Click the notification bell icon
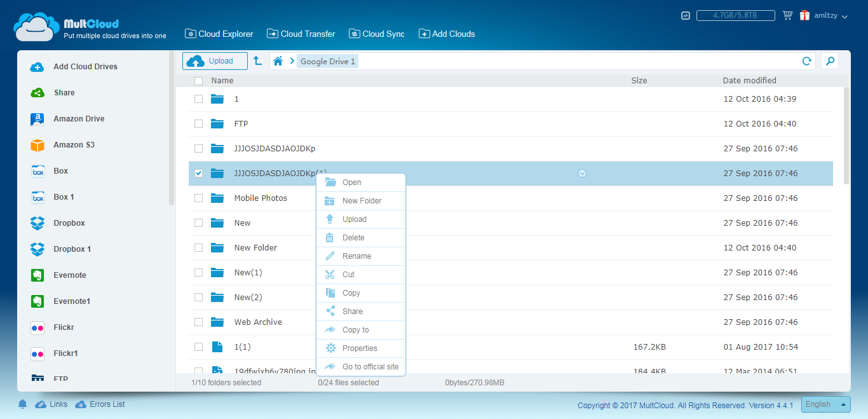868x419 pixels. coord(23,404)
